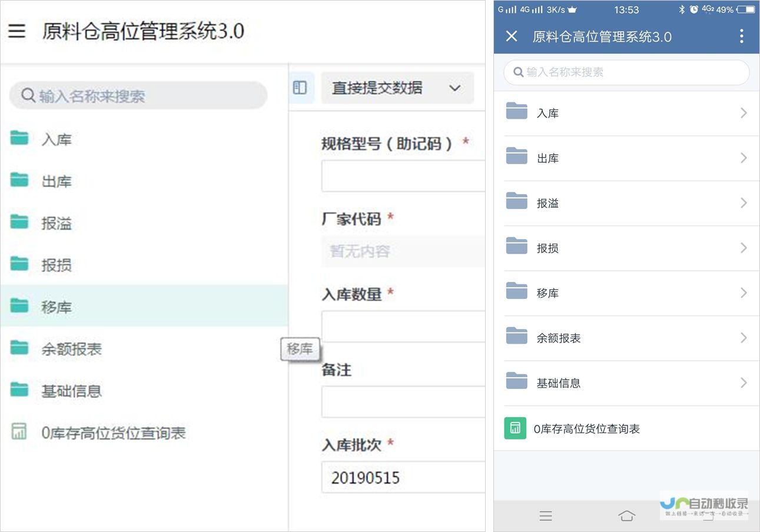The width and height of the screenshot is (760, 532).
Task: Tap the Bluetooth icon in phone status bar
Action: click(681, 9)
